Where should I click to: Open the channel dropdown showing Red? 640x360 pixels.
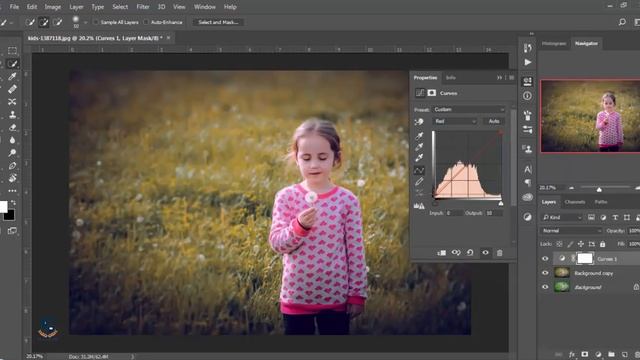coord(455,121)
